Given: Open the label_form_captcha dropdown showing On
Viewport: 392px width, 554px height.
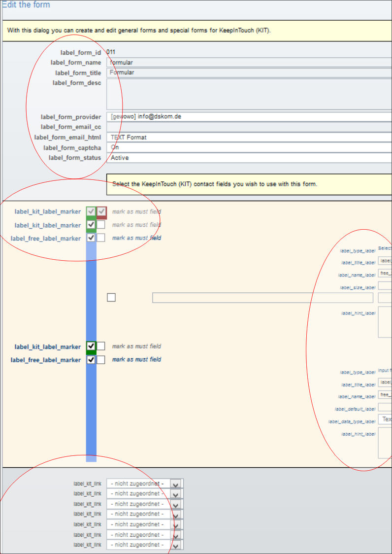Looking at the screenshot, I should point(249,147).
